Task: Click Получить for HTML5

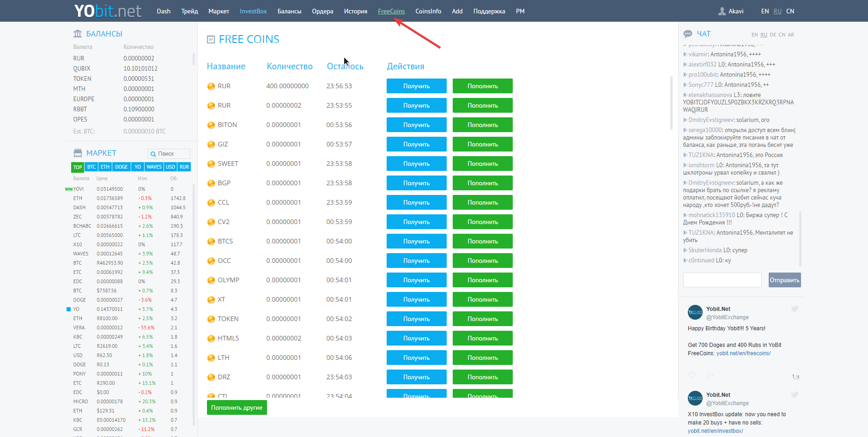Action: 417,338
